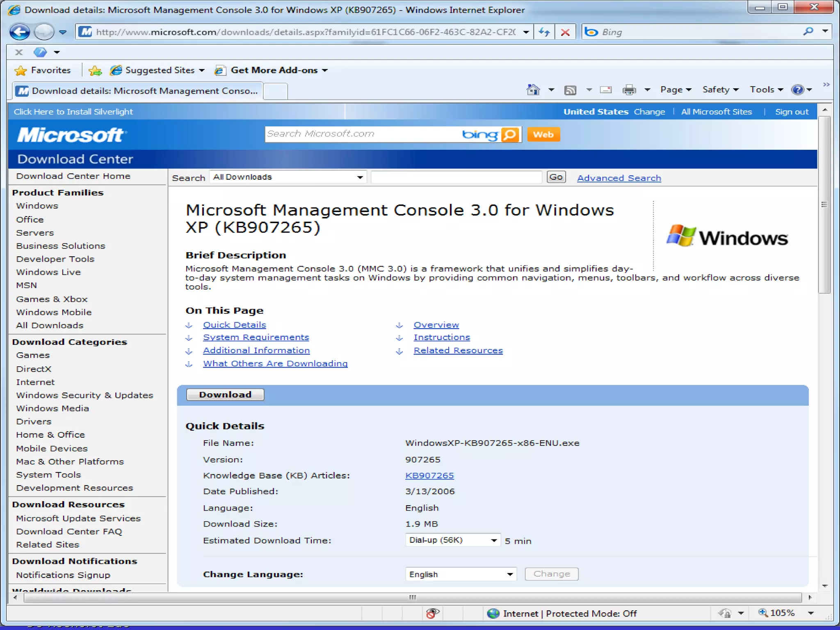Select Developer Tools product family
The image size is (840, 630).
(x=55, y=259)
